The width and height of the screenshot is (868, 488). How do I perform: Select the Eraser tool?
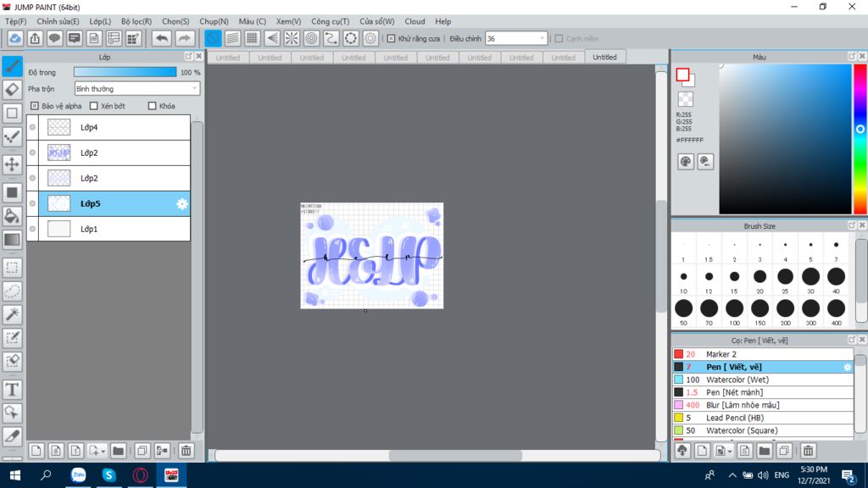(12, 90)
